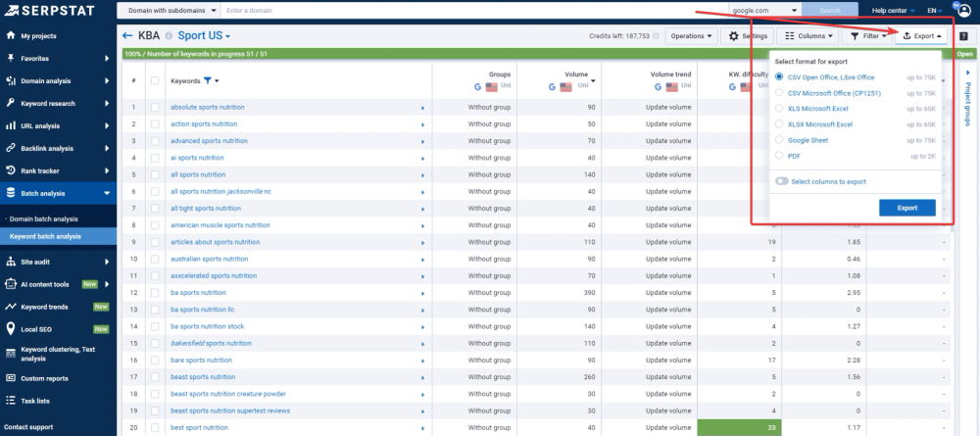Click Contact support link
Viewport: 980px width, 436px height.
pyautogui.click(x=28, y=427)
